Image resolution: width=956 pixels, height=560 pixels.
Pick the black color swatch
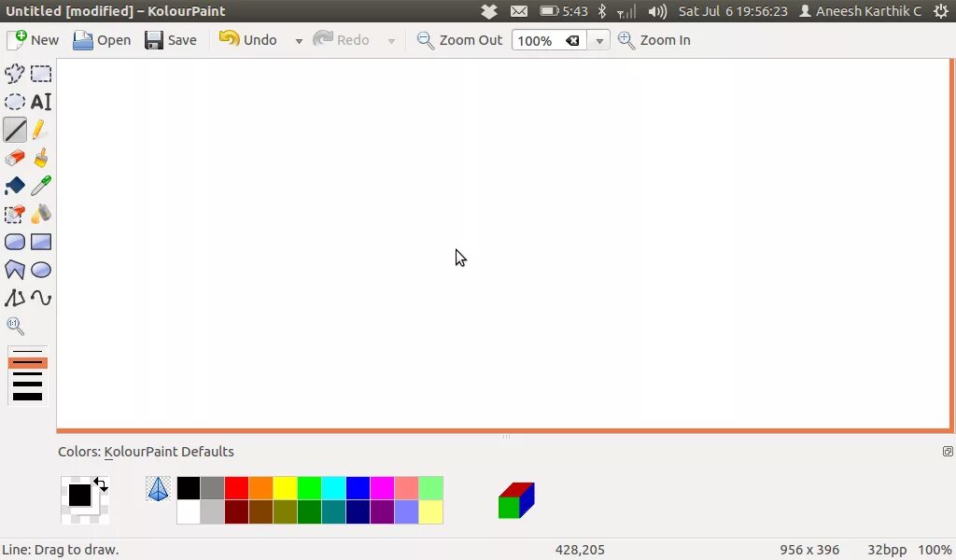point(189,488)
